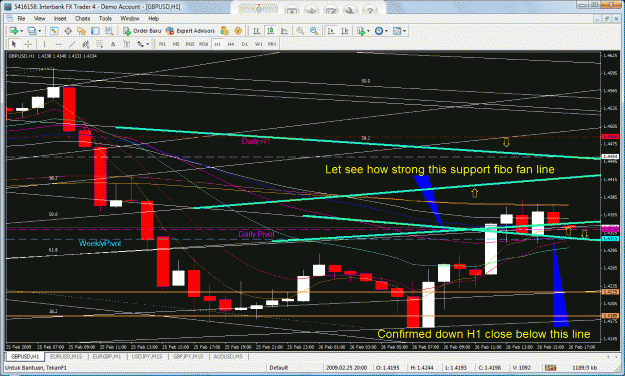625x376 pixels.
Task: Expand the Arrows objects dropdown
Action: click(x=147, y=44)
